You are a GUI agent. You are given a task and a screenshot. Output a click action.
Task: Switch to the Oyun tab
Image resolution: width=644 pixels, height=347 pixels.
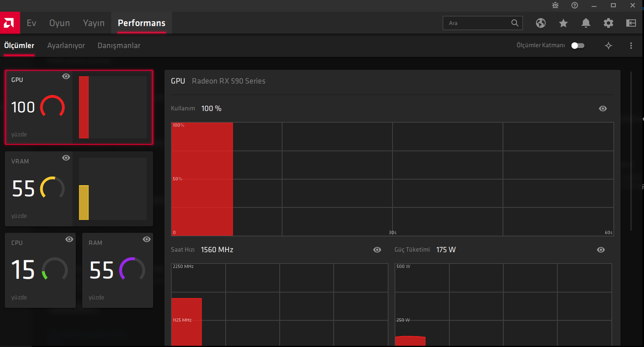[x=60, y=23]
